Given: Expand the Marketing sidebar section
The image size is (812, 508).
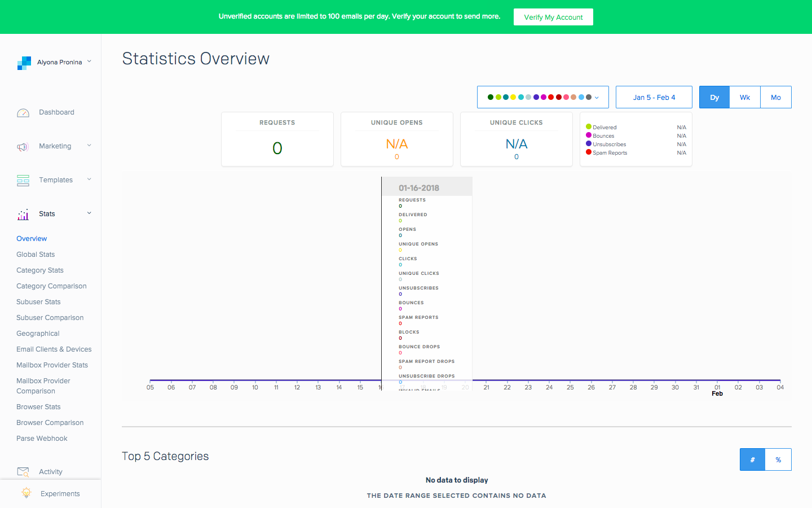Looking at the screenshot, I should (x=89, y=146).
